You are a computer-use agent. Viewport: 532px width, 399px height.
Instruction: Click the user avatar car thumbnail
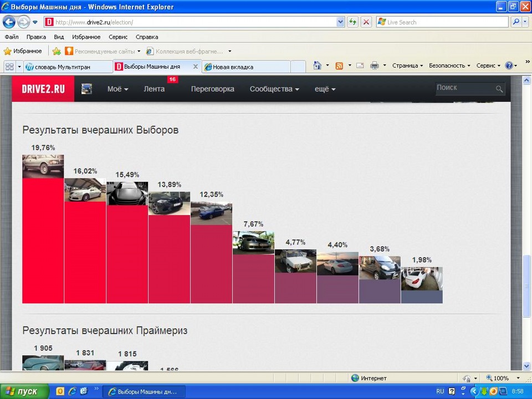coord(86,89)
